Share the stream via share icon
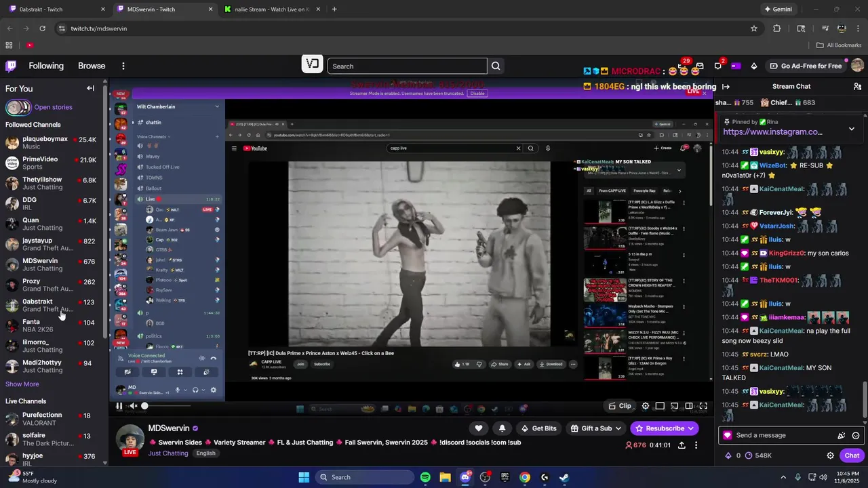 point(682,445)
